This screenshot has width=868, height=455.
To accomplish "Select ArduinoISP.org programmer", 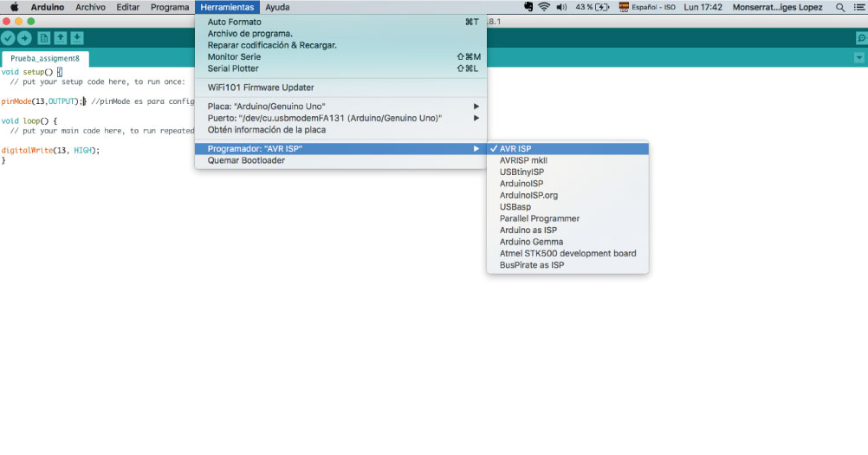I will 567,195.
